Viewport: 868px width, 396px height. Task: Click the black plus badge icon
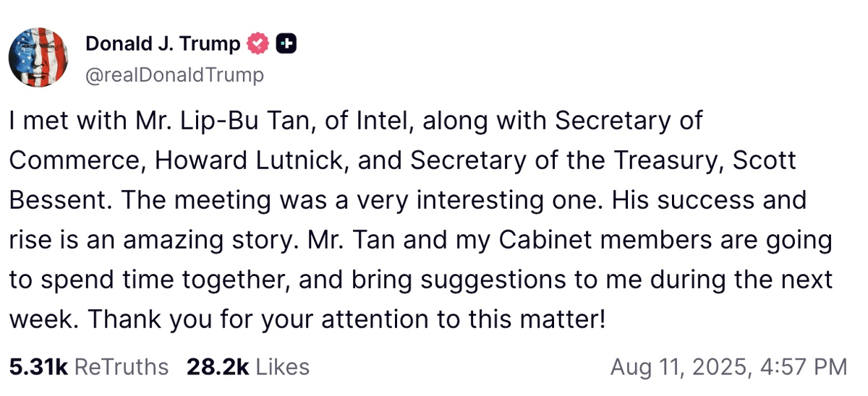[x=286, y=44]
